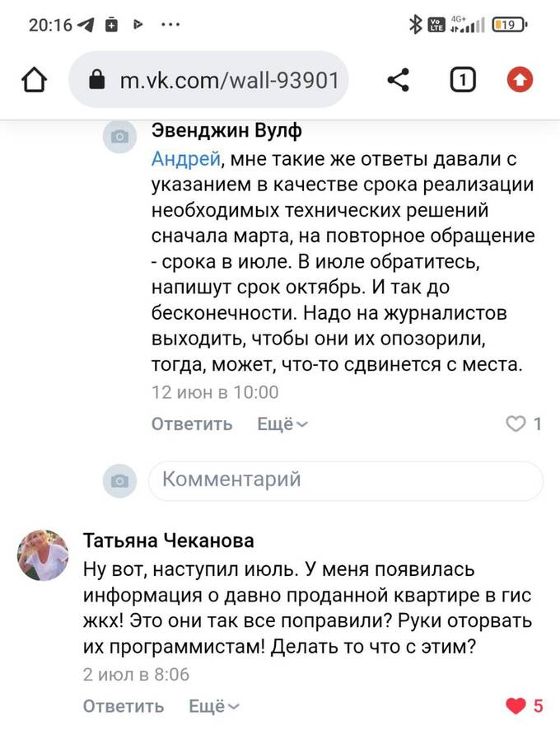Expand Ещё under the 12 июн comment

[282, 423]
